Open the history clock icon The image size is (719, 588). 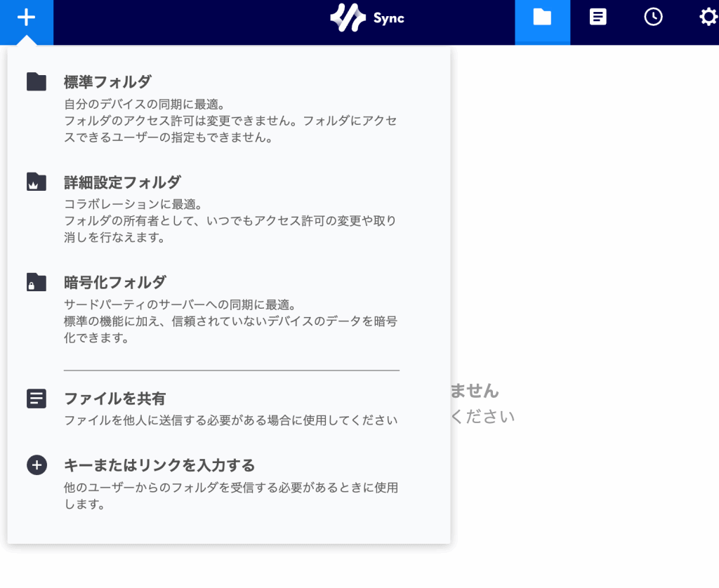coord(653,18)
